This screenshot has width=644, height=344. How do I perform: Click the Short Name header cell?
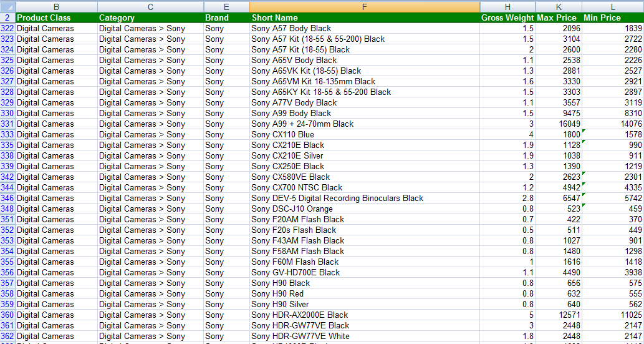364,17
